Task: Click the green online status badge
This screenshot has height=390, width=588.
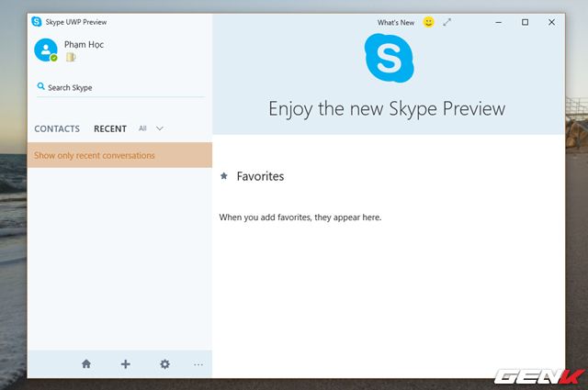Action: [54, 58]
